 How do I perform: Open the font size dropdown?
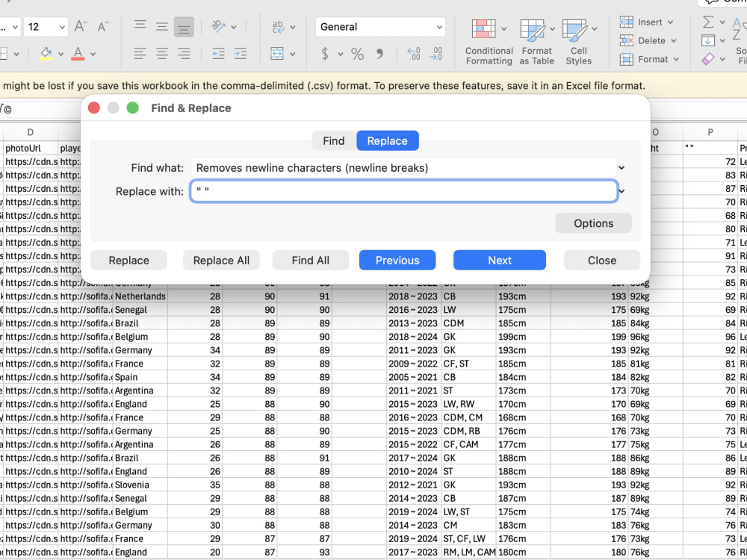62,27
